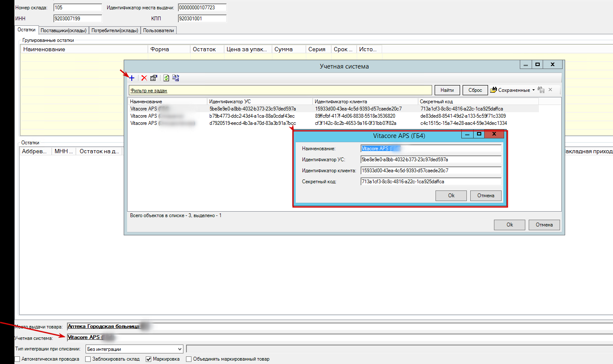613x364 pixels.
Task: Click the Номер склада field
Action: (x=78, y=8)
